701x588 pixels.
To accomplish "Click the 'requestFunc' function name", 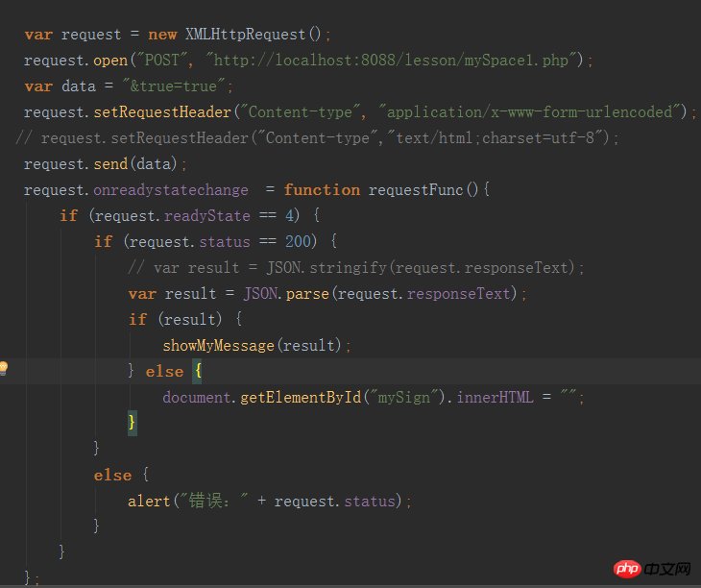I will tap(416, 190).
